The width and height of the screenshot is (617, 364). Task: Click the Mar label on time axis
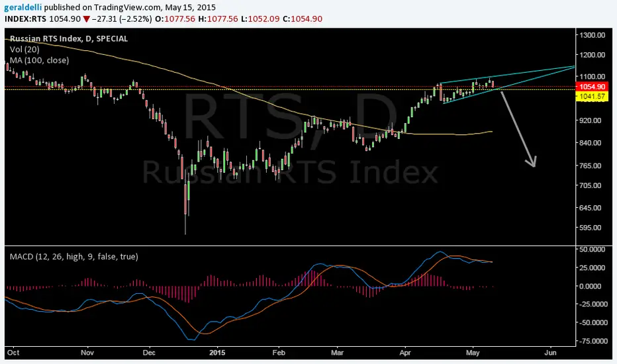[x=337, y=353]
